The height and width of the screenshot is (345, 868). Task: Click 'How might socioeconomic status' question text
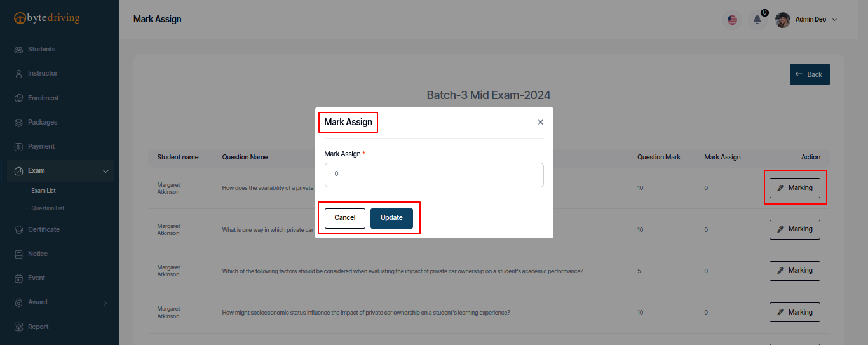[x=366, y=313]
